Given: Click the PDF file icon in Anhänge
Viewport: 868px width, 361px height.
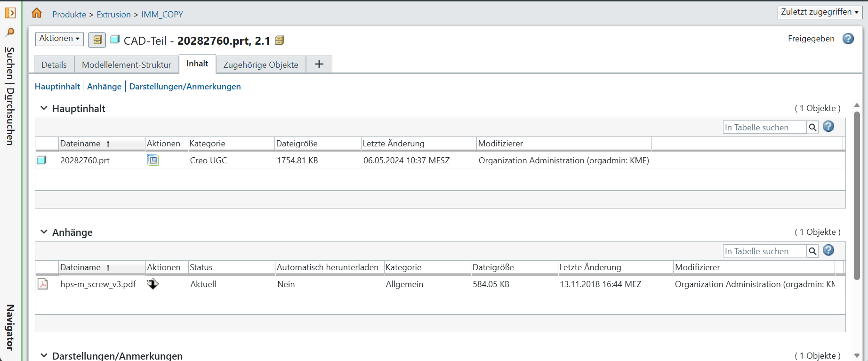Looking at the screenshot, I should (43, 284).
